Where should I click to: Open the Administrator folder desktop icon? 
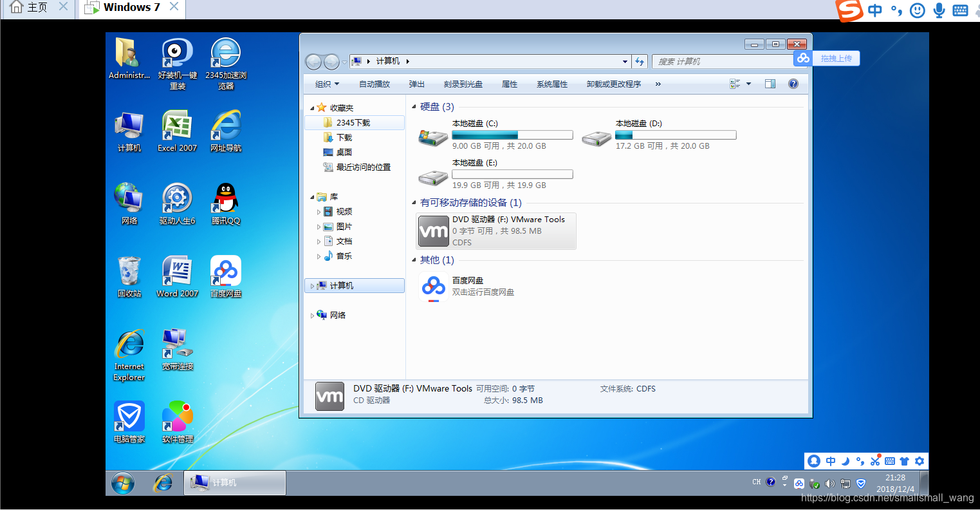point(129,59)
